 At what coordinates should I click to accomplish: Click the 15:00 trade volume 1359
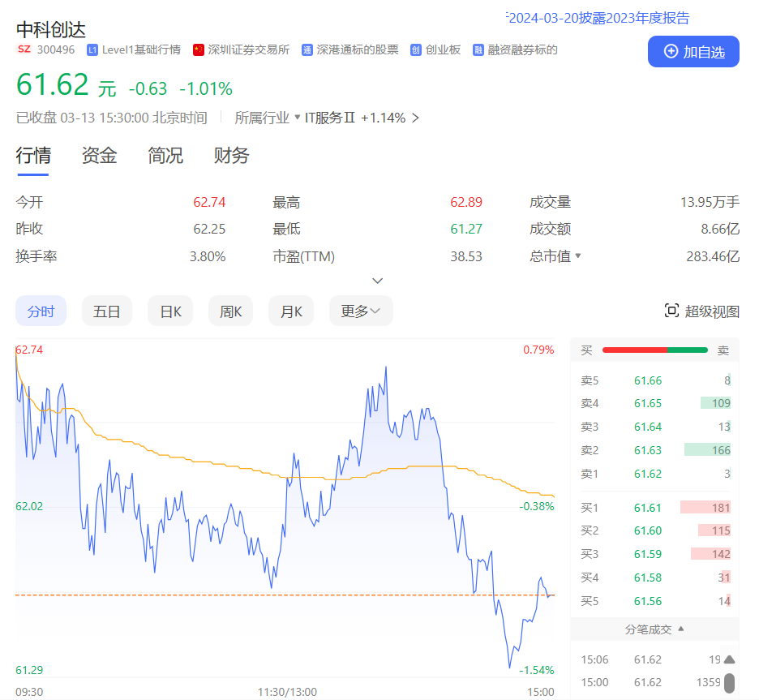(x=708, y=682)
